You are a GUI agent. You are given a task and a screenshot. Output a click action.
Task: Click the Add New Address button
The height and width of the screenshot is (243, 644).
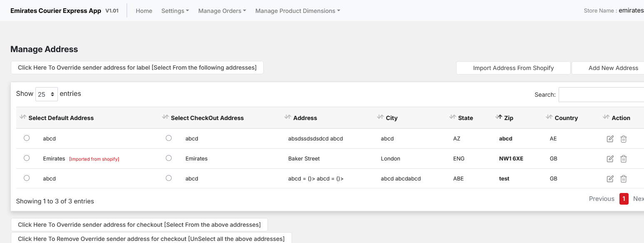[613, 68]
